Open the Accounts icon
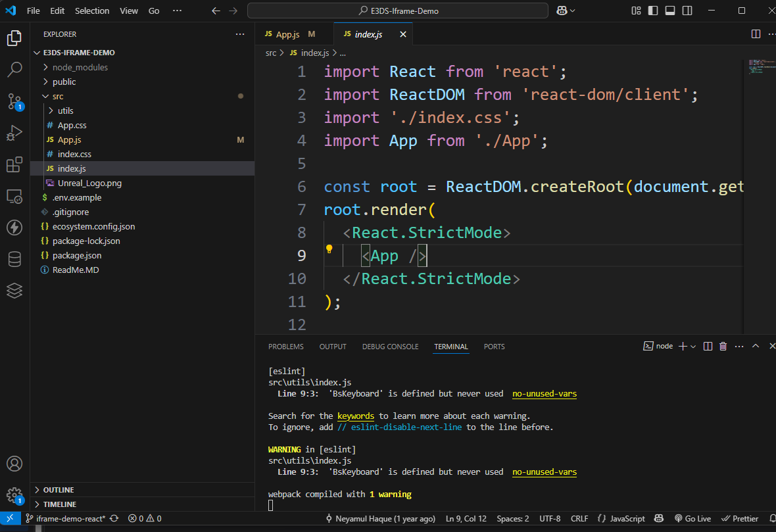This screenshot has height=532, width=776. [14, 464]
